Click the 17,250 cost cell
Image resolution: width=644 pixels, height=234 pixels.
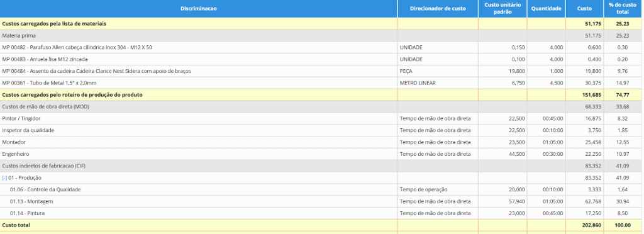(584, 213)
